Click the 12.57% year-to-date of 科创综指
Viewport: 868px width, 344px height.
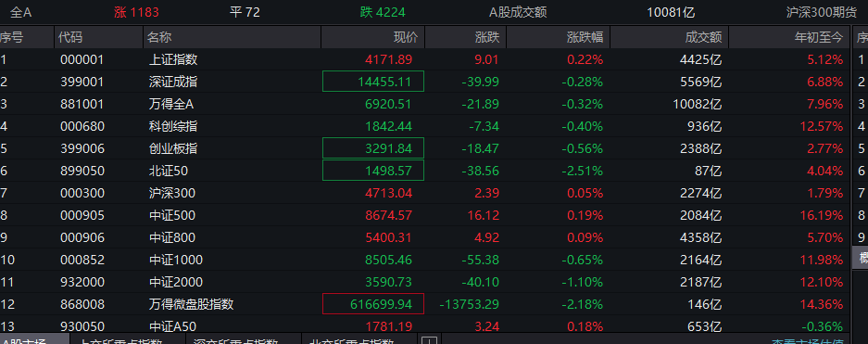pyautogui.click(x=822, y=126)
